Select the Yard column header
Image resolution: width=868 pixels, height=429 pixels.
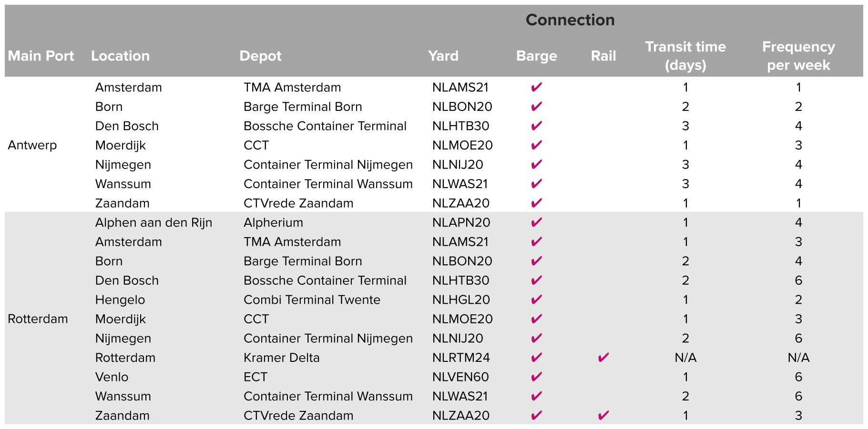[443, 56]
